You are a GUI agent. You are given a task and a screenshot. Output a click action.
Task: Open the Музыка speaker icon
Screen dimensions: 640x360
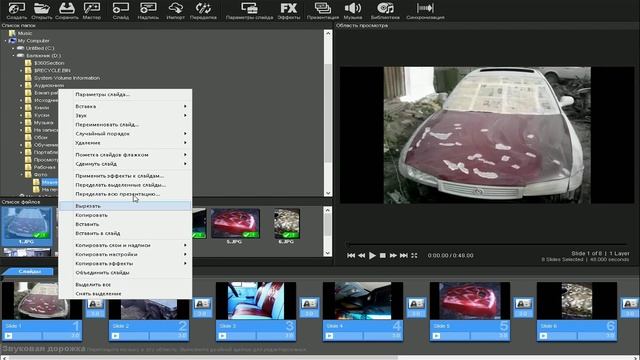click(x=353, y=11)
